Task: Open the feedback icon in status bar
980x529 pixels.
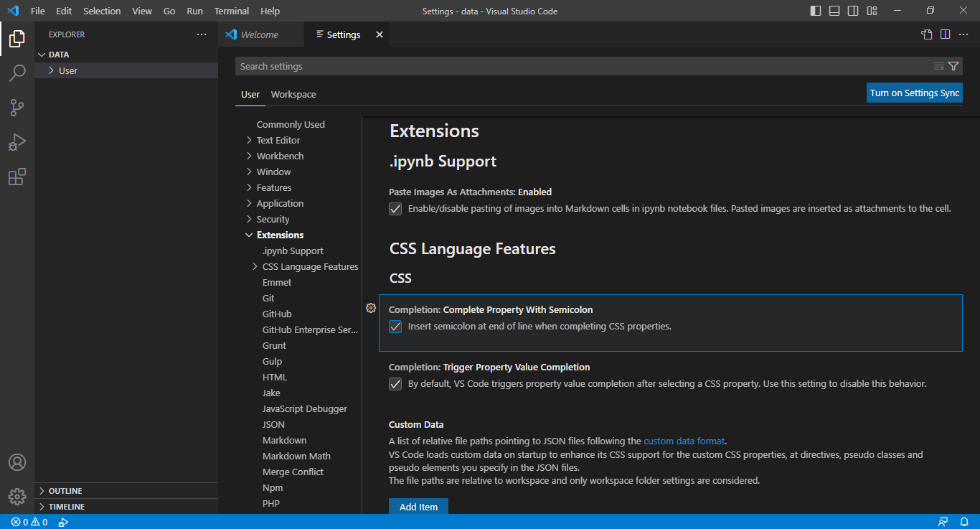Action: pos(943,522)
